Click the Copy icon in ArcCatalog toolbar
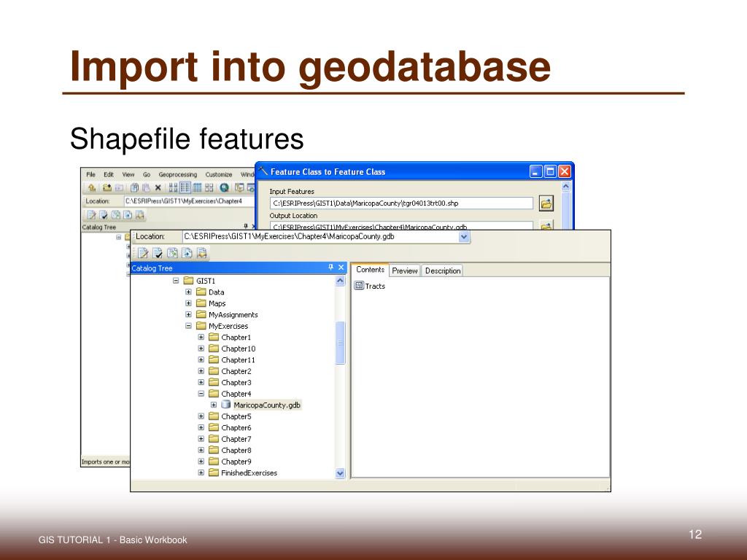747x560 pixels. [x=135, y=187]
